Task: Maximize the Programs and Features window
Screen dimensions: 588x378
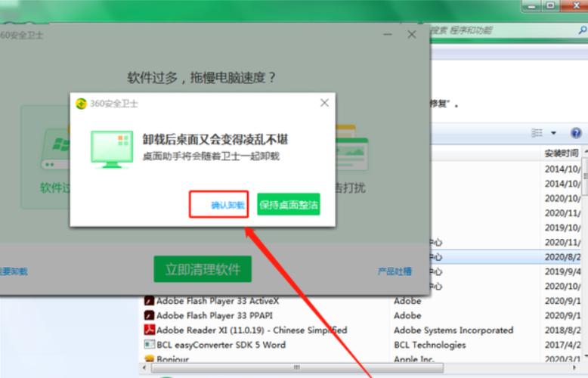Action: click(x=550, y=5)
